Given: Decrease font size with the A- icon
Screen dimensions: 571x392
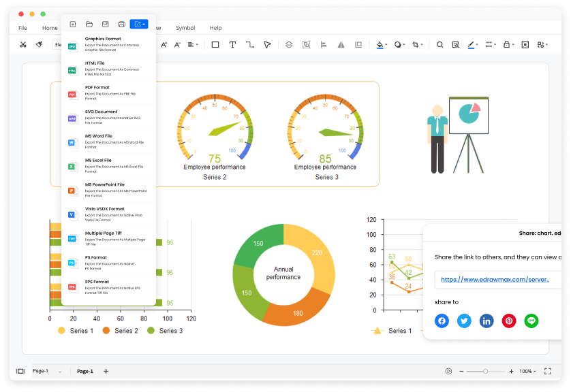Looking at the screenshot, I should (177, 44).
